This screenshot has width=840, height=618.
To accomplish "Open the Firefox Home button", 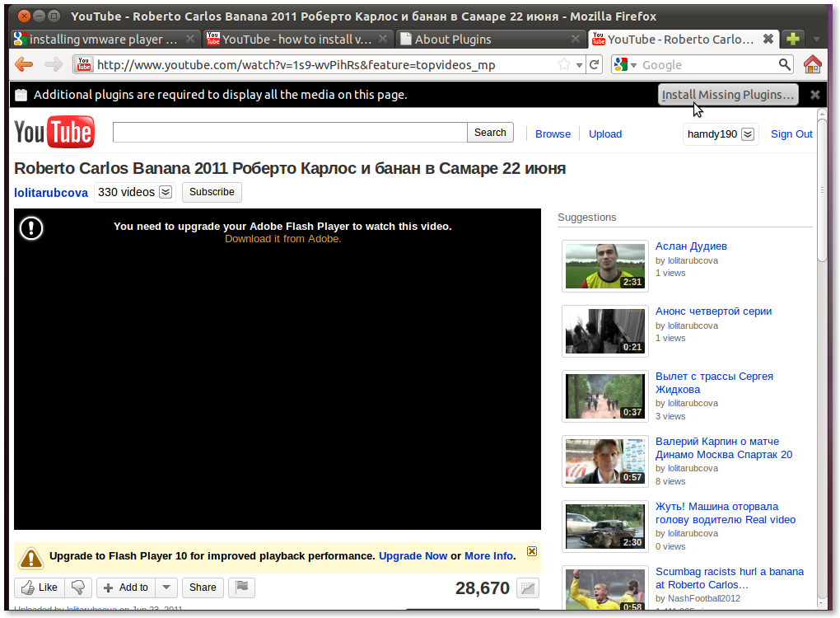I will (813, 64).
